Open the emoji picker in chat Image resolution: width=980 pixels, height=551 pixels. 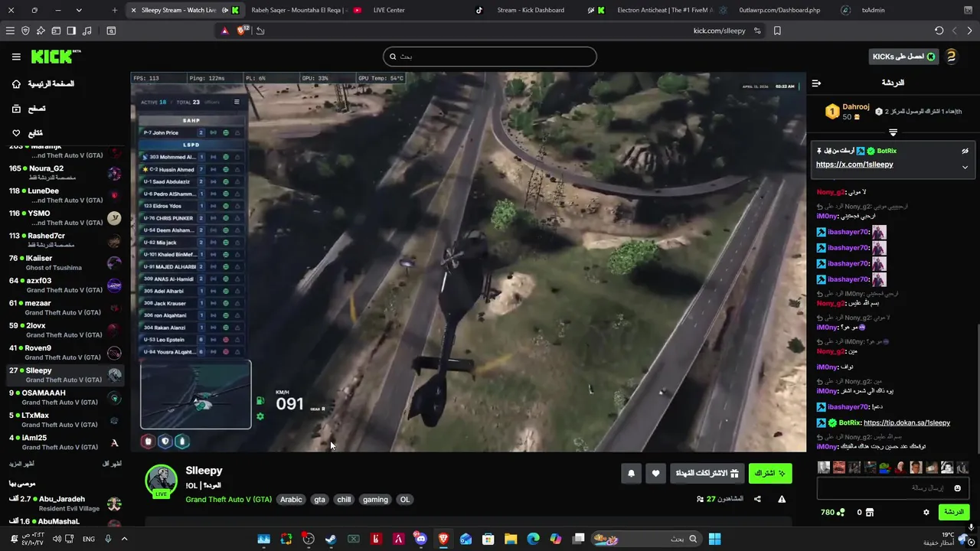(x=957, y=488)
